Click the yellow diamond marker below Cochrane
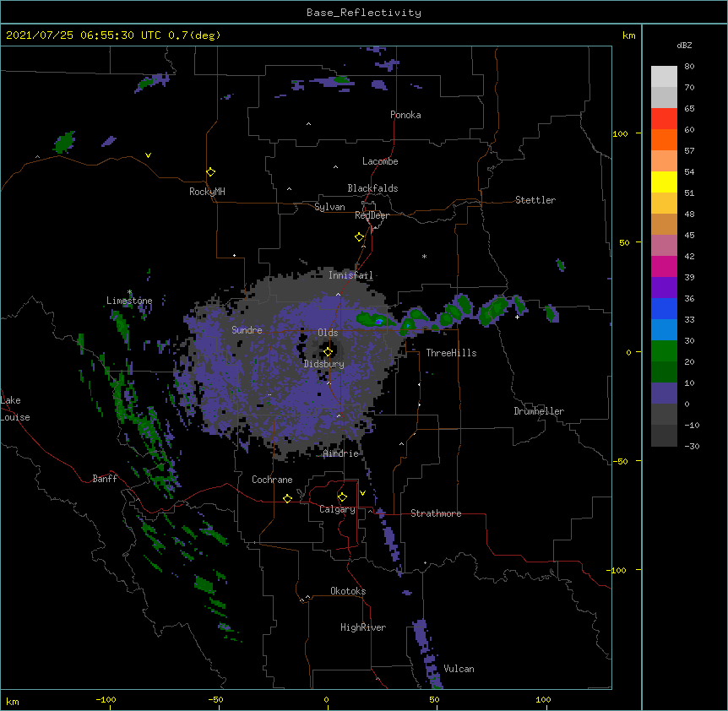 (287, 498)
